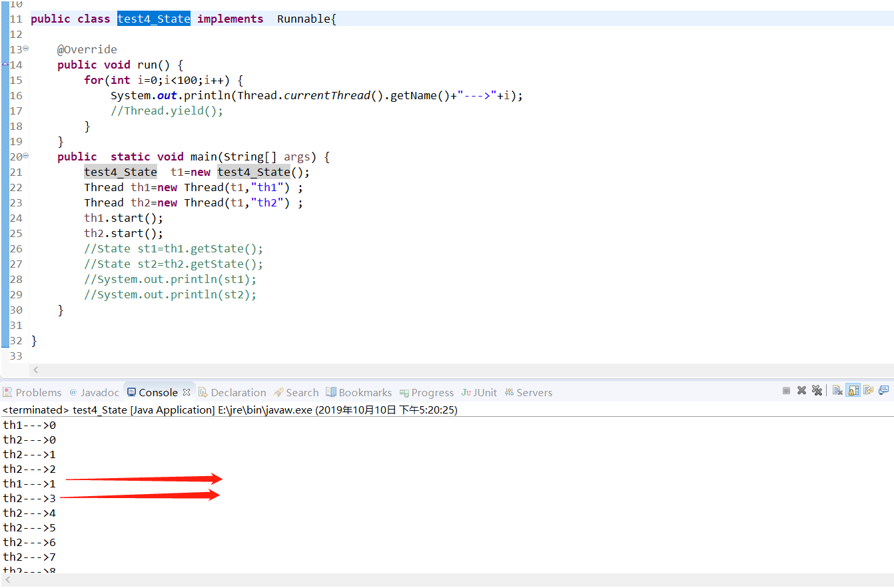Click the editor horizontal scrollbar left arrow
Image resolution: width=894 pixels, height=588 pixels.
(x=35, y=370)
